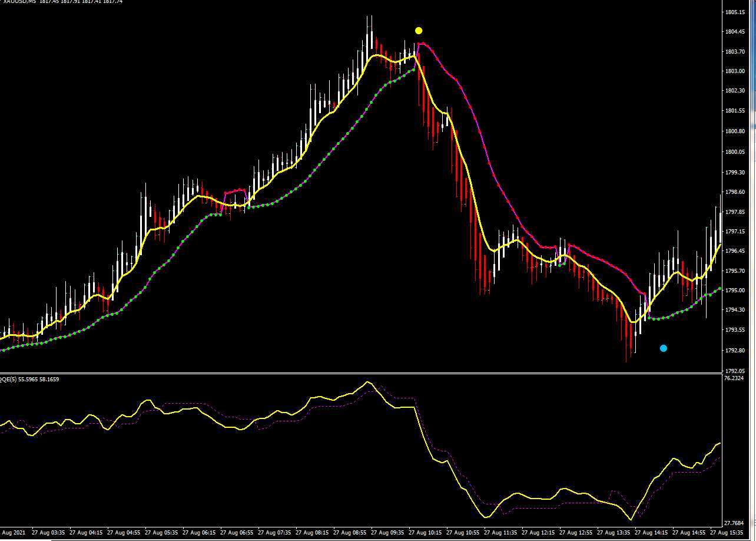
Task: Click the 1795.70 price axis label
Action: (x=735, y=271)
